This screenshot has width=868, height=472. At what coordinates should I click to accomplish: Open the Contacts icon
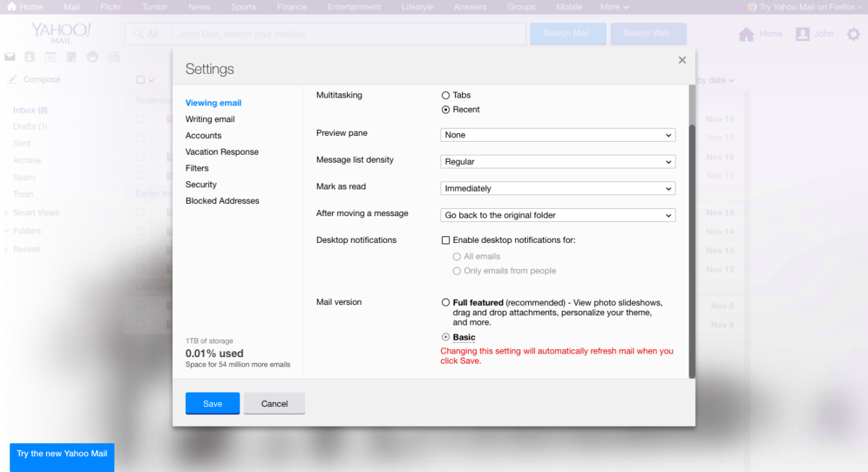pos(30,56)
